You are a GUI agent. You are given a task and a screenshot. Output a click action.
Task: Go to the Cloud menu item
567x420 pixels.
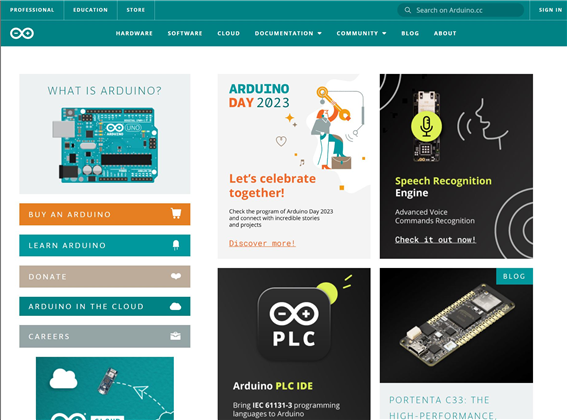coord(229,33)
